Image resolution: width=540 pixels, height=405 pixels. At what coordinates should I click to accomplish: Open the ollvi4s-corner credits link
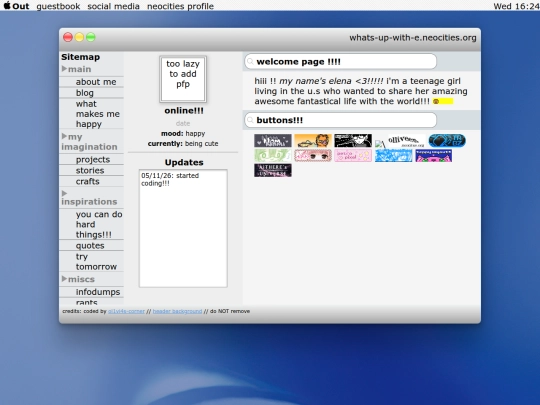126,311
